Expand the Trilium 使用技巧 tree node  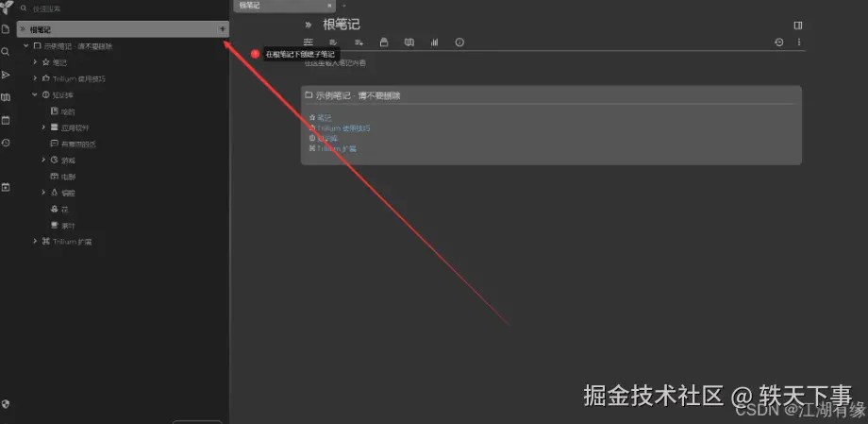click(35, 78)
